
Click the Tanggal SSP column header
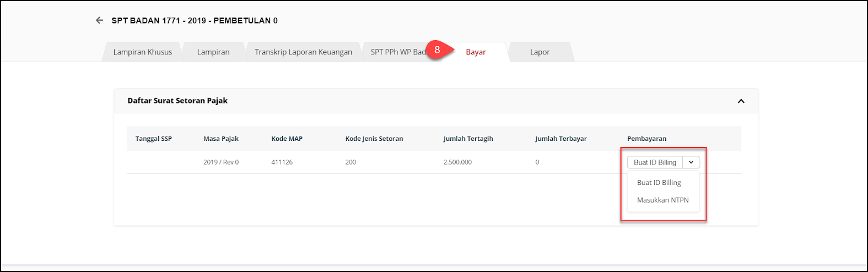coord(154,139)
